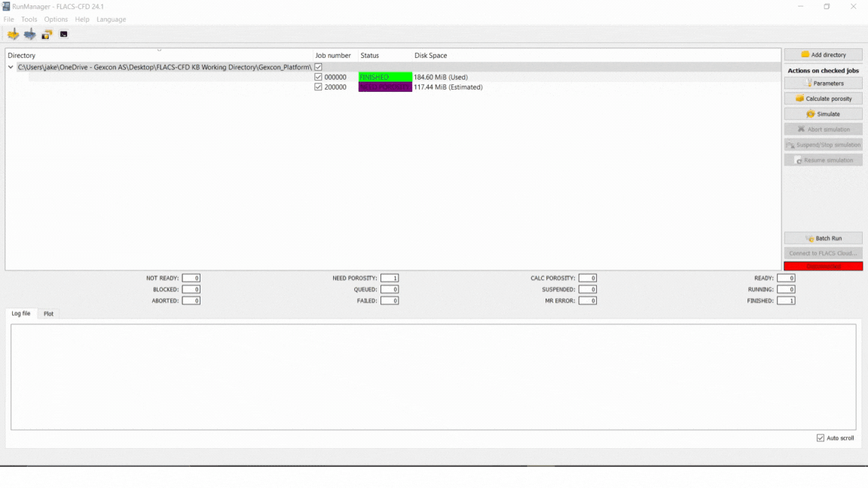
Task: Click the SUSPENDED count field
Action: click(x=588, y=289)
